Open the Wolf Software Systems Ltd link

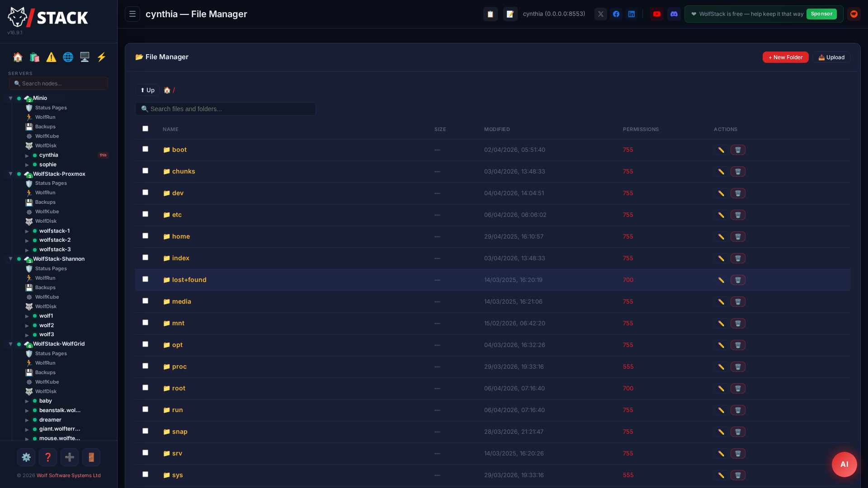[x=69, y=475]
